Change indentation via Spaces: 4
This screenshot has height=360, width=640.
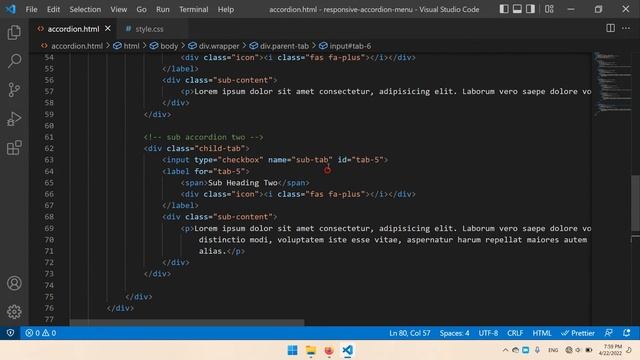[454, 333]
